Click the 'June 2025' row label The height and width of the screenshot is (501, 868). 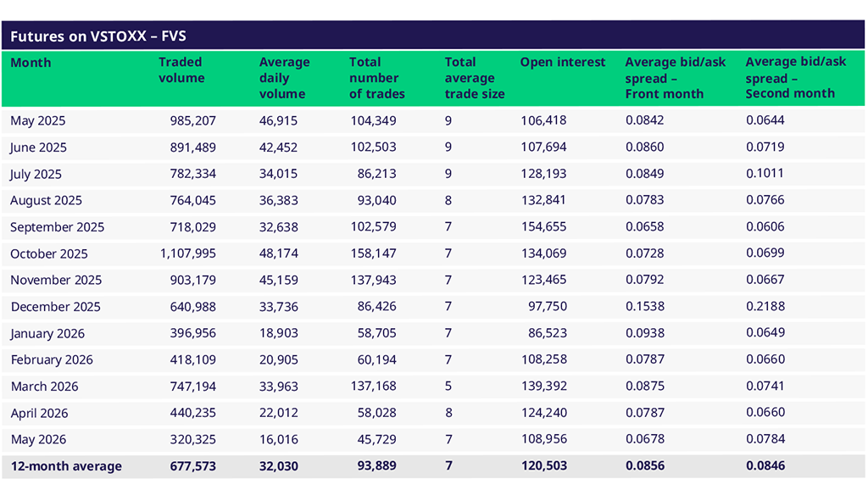click(x=38, y=148)
